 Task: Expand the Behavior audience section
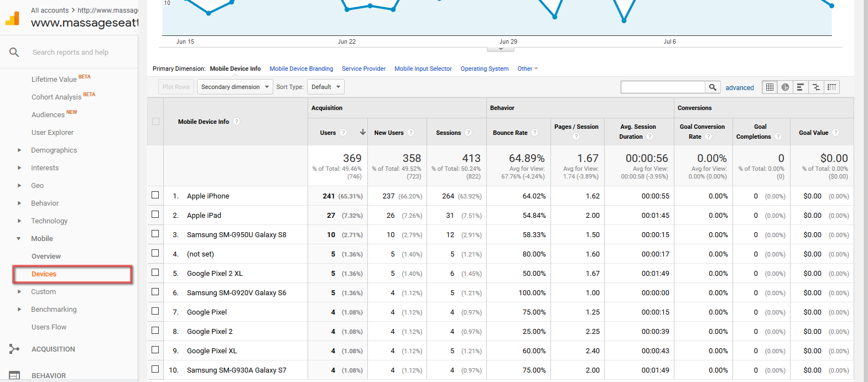19,203
